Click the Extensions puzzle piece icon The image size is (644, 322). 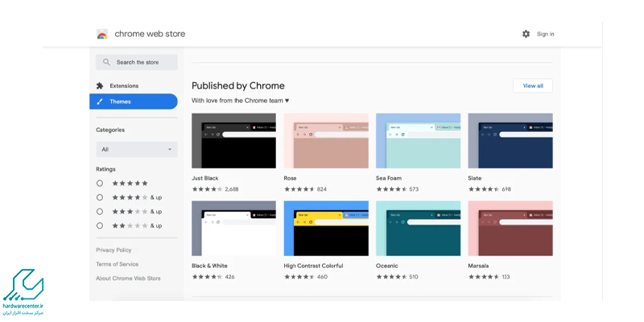coord(100,86)
